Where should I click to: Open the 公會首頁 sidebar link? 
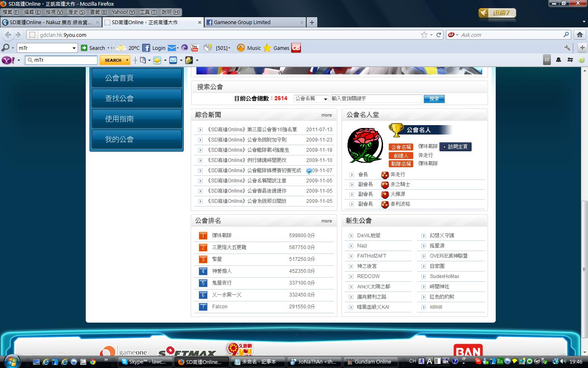coord(137,78)
